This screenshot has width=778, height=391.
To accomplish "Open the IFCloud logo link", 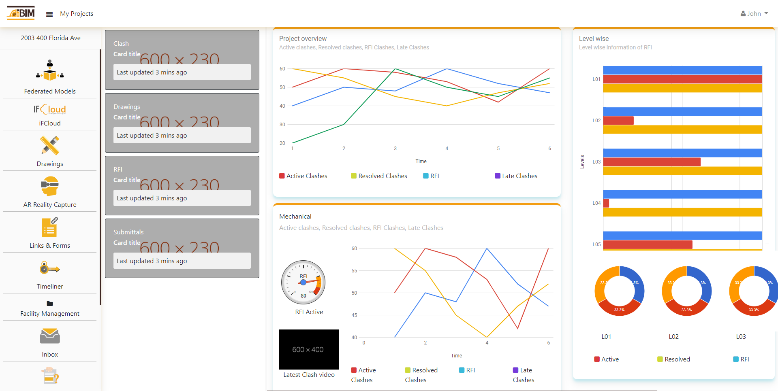I will coord(50,110).
